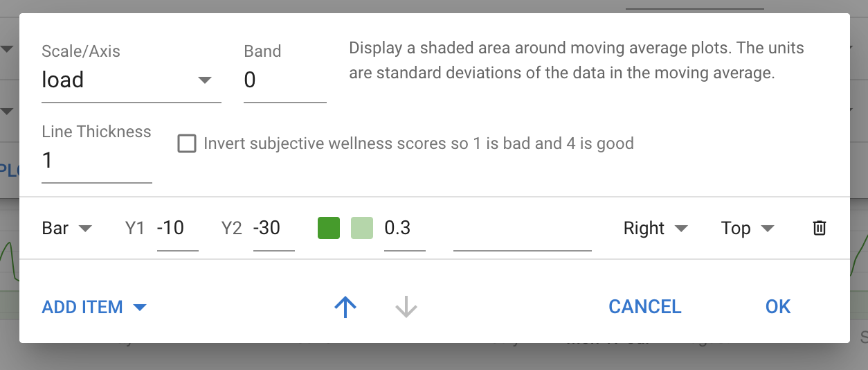Edit the Band value field
The width and height of the screenshot is (868, 370).
tap(285, 80)
